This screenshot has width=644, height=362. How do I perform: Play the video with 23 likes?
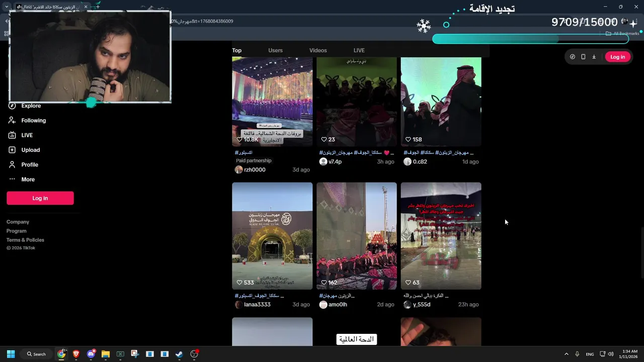(x=357, y=102)
